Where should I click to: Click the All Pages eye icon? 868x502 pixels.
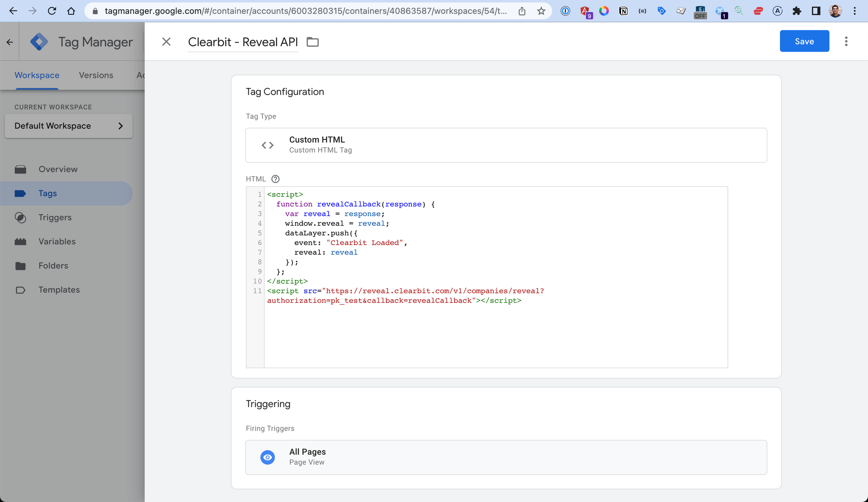268,457
